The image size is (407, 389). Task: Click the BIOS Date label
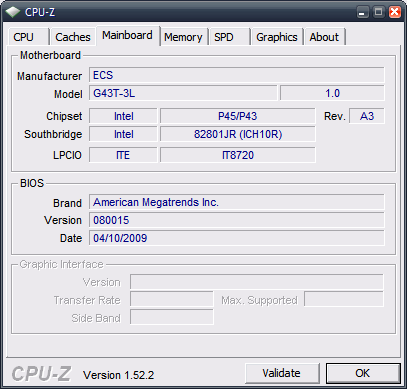tap(71, 238)
